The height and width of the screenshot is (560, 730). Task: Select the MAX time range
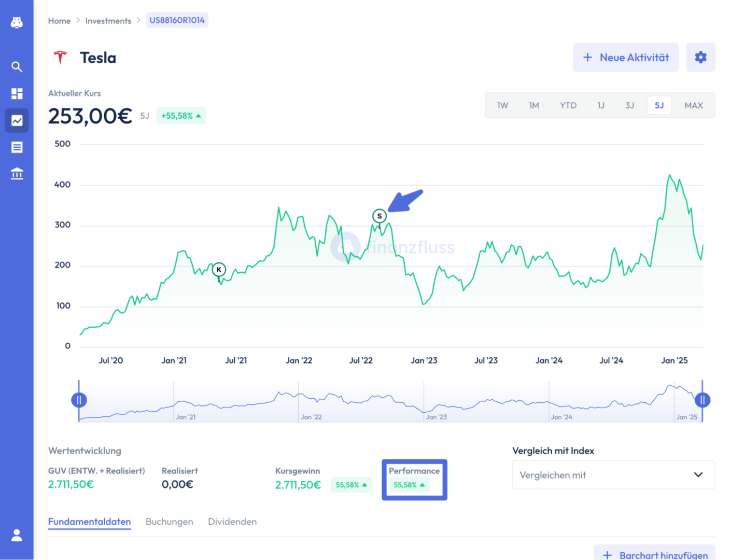point(694,105)
